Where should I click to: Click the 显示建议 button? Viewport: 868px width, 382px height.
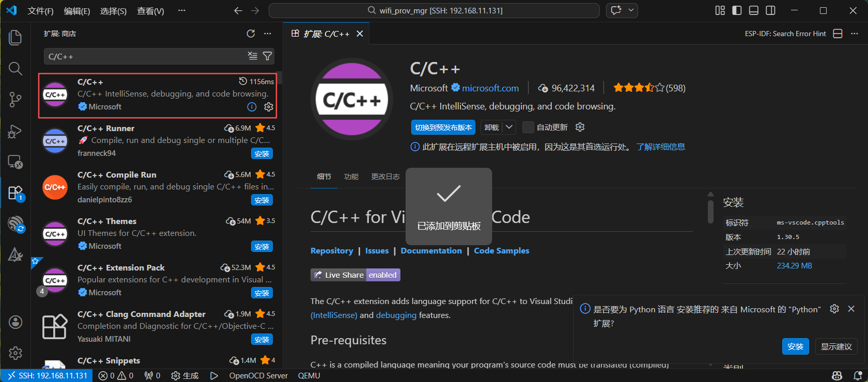pyautogui.click(x=836, y=346)
